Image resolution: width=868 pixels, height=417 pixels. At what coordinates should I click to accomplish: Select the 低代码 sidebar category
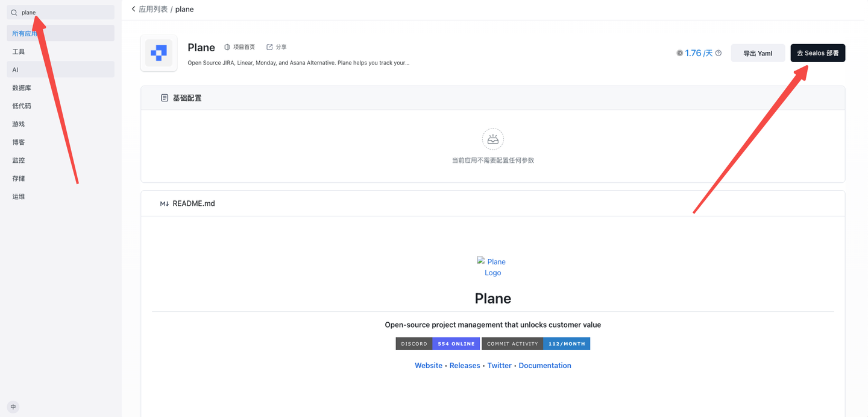(x=22, y=106)
